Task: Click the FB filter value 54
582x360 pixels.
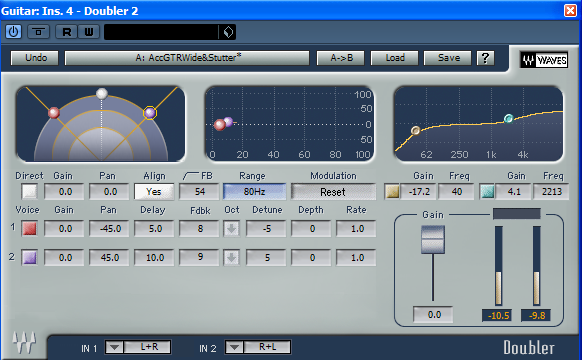Action: [x=199, y=192]
